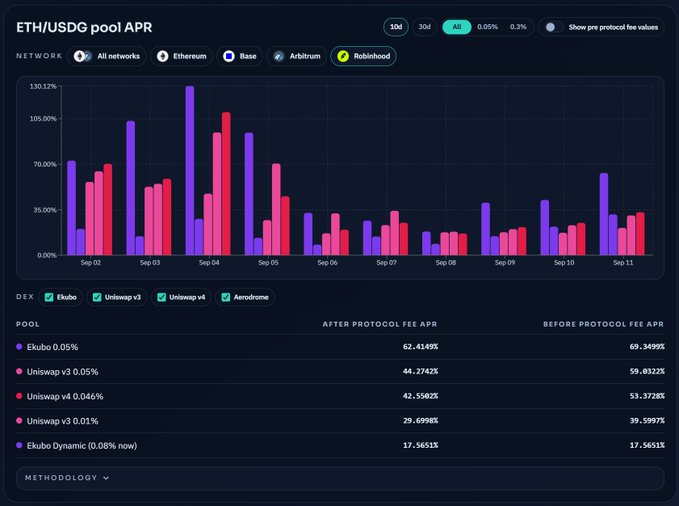Click the Uniswap v3 0.01% pool name

coord(62,421)
